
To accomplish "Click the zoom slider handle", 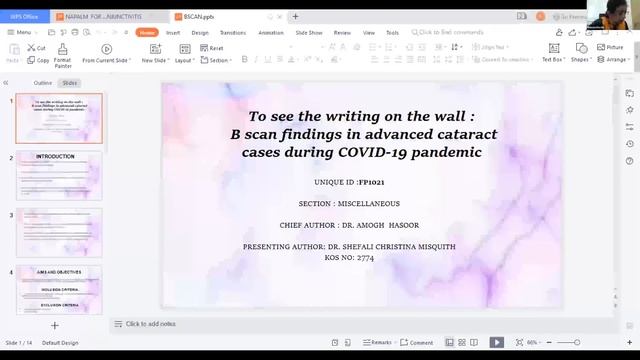I will [x=577, y=342].
